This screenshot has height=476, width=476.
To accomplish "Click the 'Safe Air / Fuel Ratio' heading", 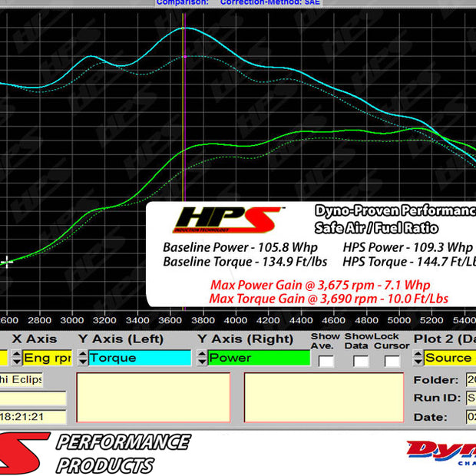I will [x=376, y=228].
